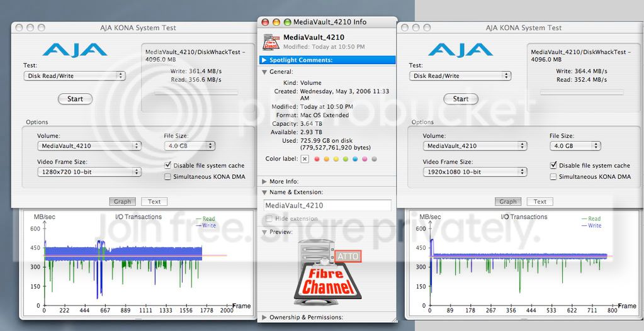Click the Info window resize grip
The width and height of the screenshot is (644, 331).
click(394, 319)
